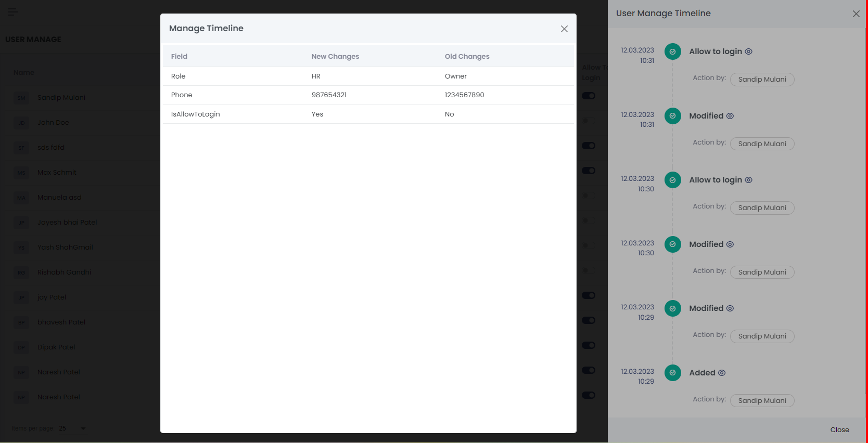Click Sandip Mulani chip under the Added entry

762,400
